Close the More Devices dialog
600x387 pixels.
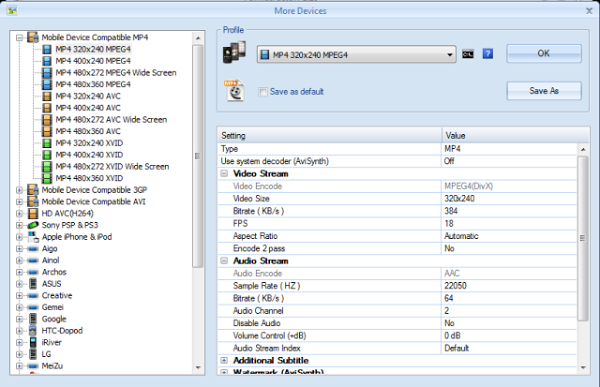[x=589, y=11]
